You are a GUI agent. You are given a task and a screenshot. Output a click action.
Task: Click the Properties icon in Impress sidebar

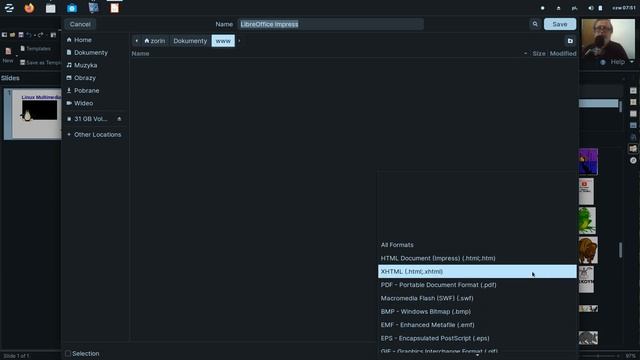tap(633, 91)
